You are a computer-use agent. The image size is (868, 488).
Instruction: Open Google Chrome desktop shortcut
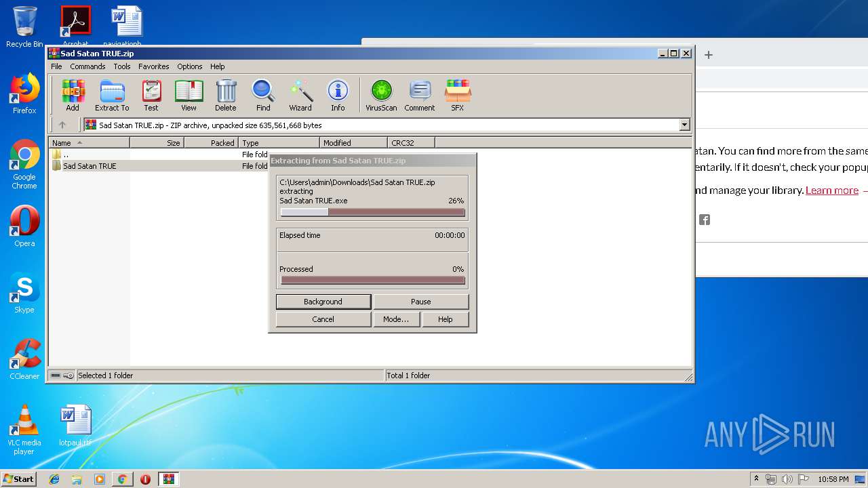click(24, 164)
